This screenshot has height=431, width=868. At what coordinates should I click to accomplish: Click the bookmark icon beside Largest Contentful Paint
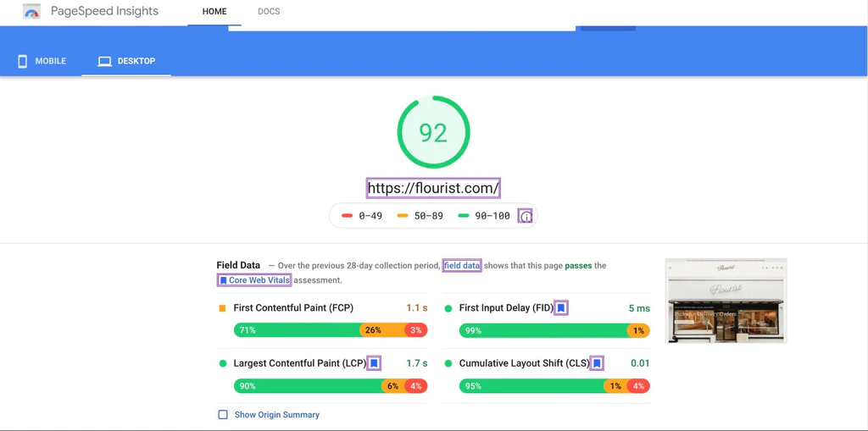click(374, 363)
